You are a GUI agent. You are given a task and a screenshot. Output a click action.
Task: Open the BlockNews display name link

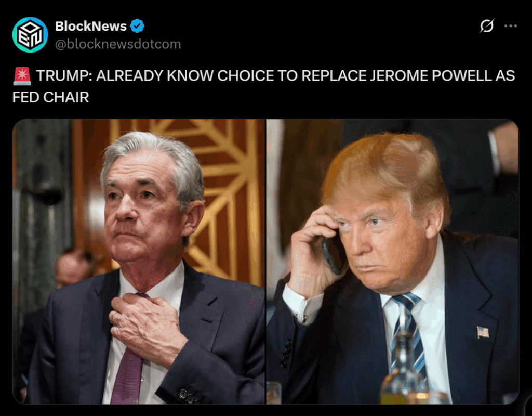click(x=90, y=26)
